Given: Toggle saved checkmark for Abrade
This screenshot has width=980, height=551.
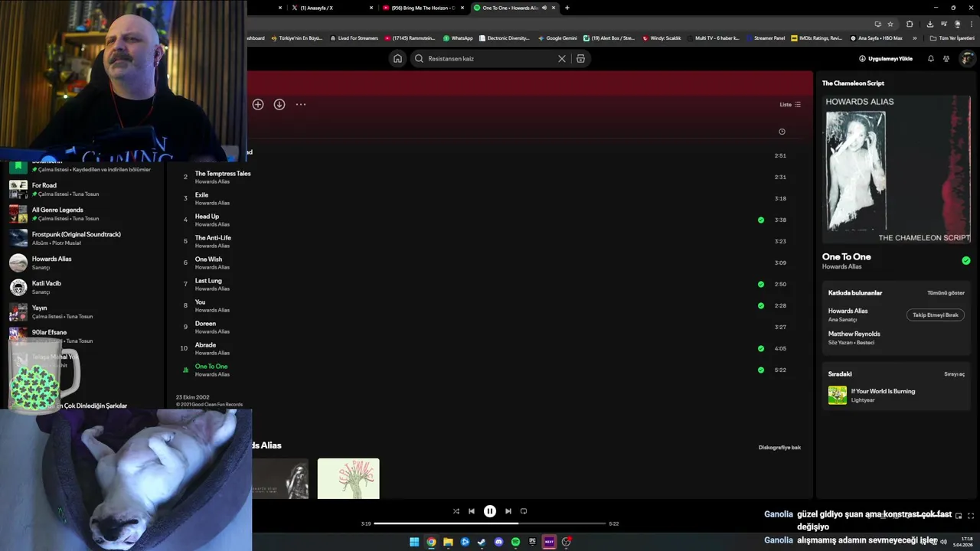Looking at the screenshot, I should (761, 348).
